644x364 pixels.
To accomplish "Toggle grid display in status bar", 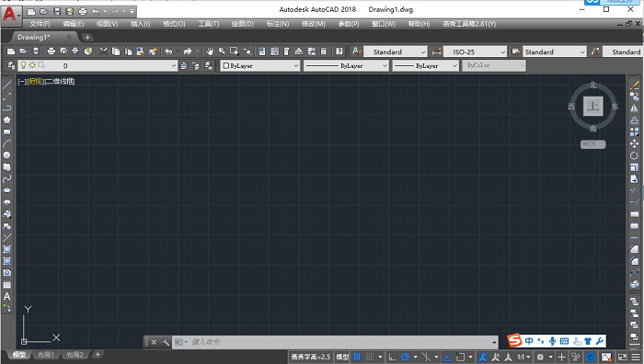I will (357, 357).
